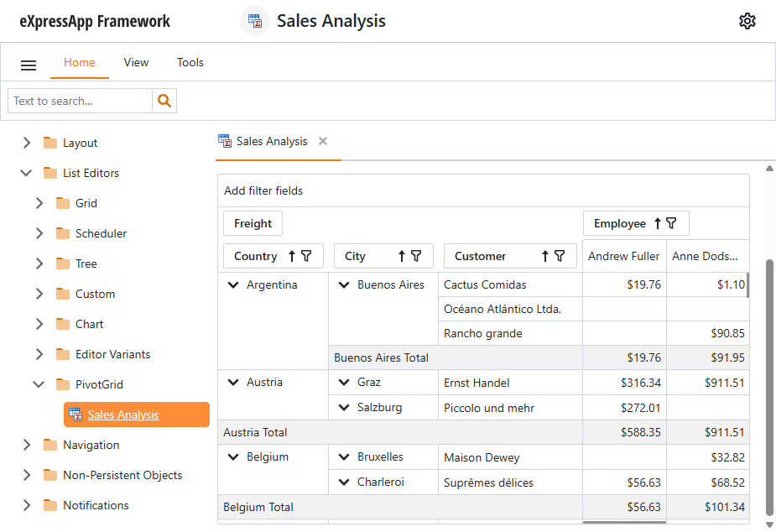Open the settings gear icon
776x532 pixels.
click(x=747, y=21)
